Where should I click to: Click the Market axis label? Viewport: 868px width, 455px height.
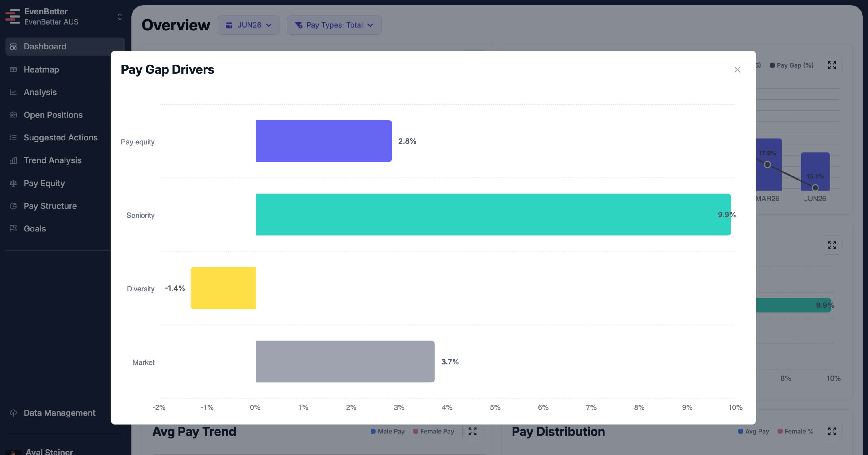(144, 362)
